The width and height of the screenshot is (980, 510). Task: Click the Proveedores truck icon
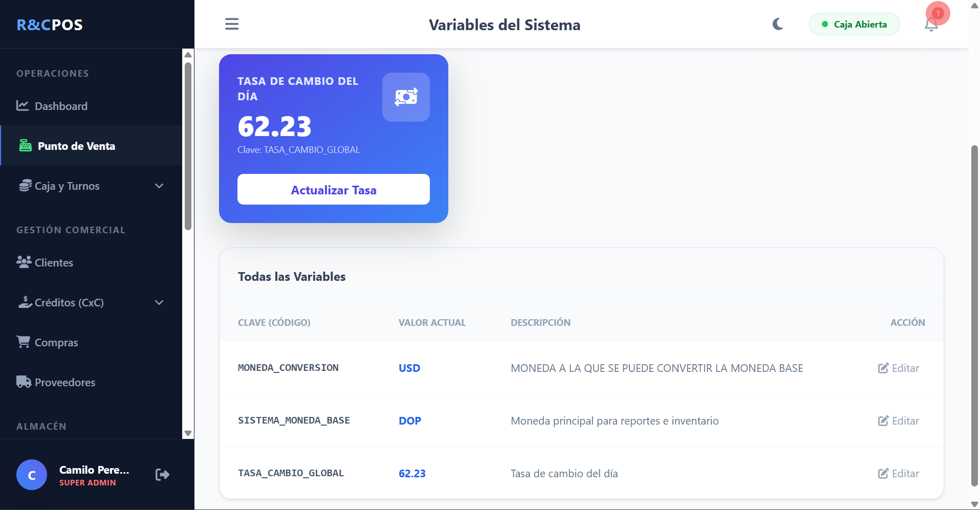pos(24,382)
